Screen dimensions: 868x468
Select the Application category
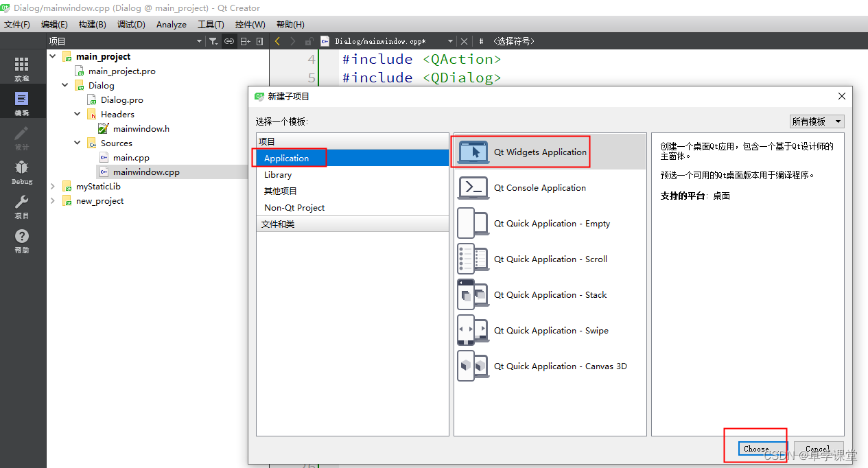coord(353,158)
